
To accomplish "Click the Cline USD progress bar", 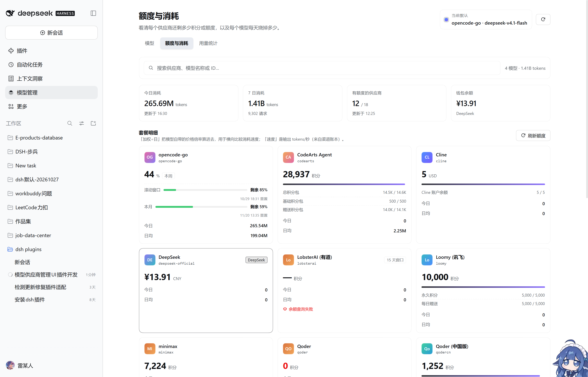I will point(483,184).
